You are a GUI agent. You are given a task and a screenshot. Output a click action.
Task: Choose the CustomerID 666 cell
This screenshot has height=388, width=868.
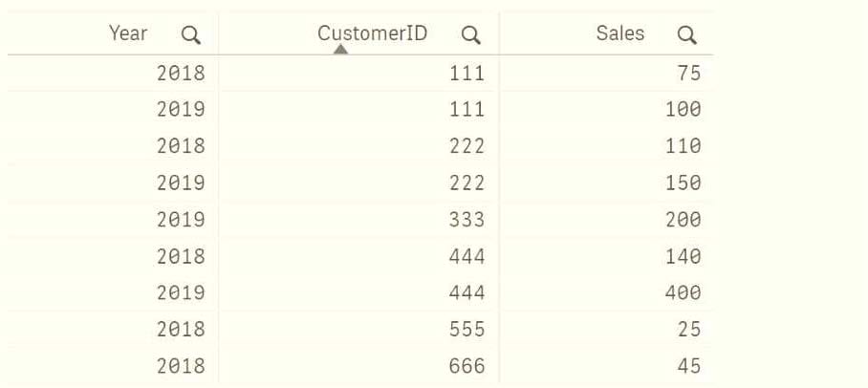[x=467, y=365]
